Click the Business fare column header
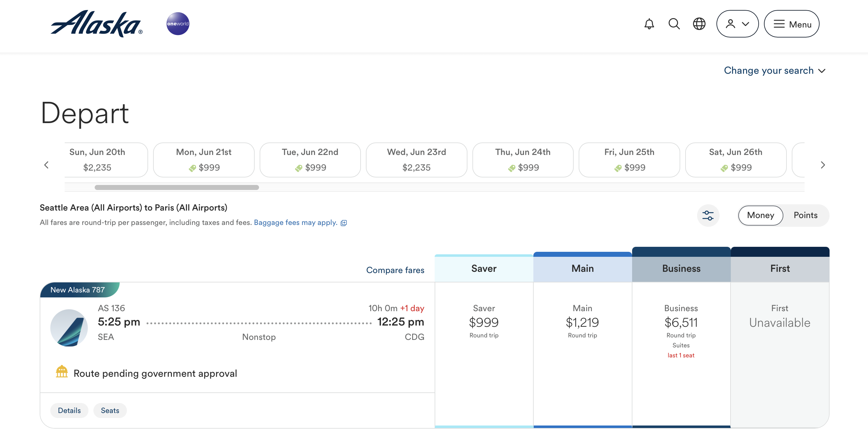The height and width of the screenshot is (438, 868). (681, 268)
